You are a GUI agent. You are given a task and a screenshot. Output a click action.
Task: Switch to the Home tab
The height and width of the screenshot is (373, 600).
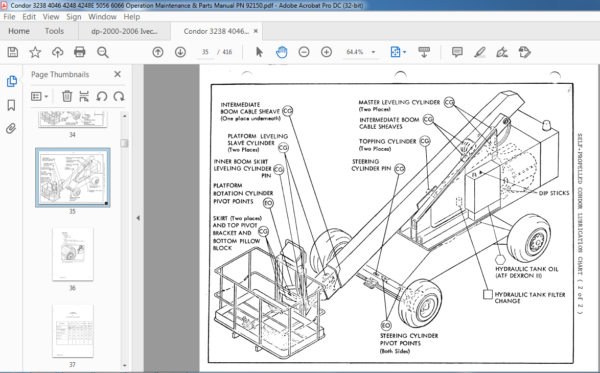tap(19, 31)
